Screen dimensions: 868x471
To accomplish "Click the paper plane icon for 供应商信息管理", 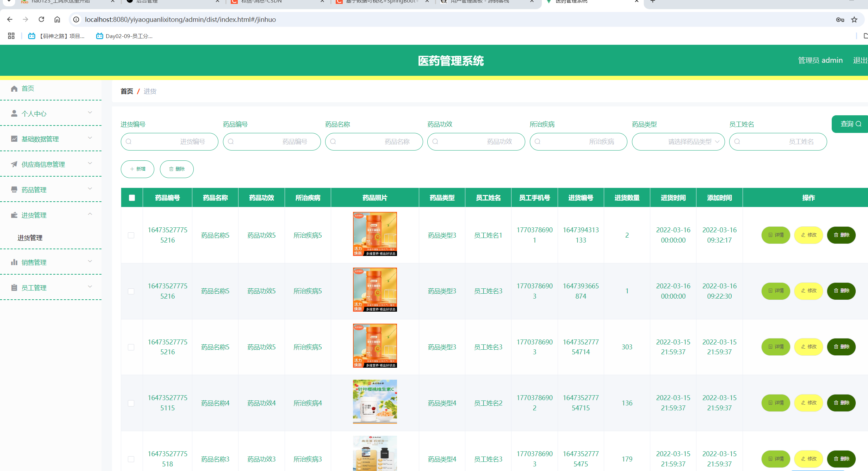I will 14,164.
